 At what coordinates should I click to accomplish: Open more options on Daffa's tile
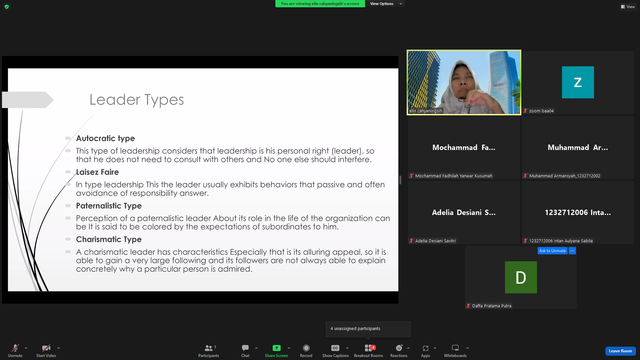coord(572,251)
